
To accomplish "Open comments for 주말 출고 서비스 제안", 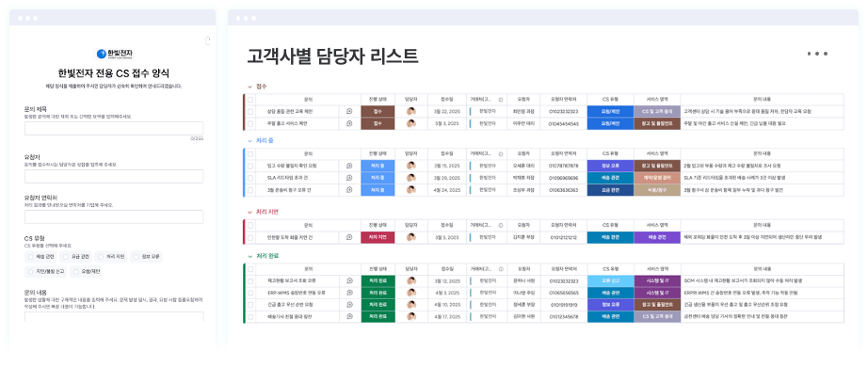I will click(349, 123).
